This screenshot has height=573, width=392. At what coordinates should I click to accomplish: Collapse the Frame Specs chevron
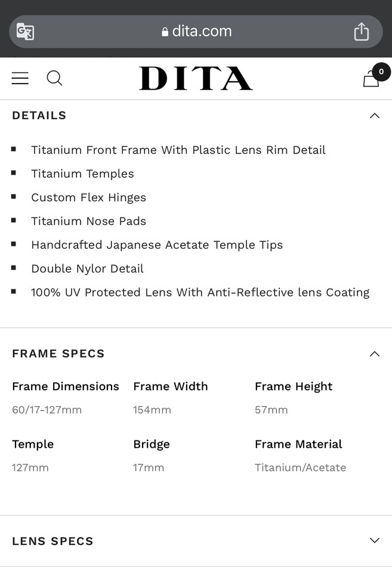[375, 354]
